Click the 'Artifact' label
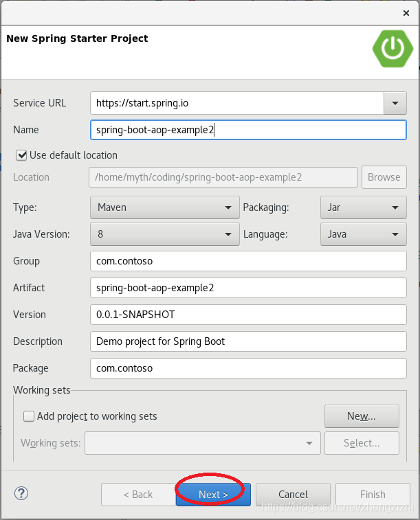 pyautogui.click(x=29, y=288)
